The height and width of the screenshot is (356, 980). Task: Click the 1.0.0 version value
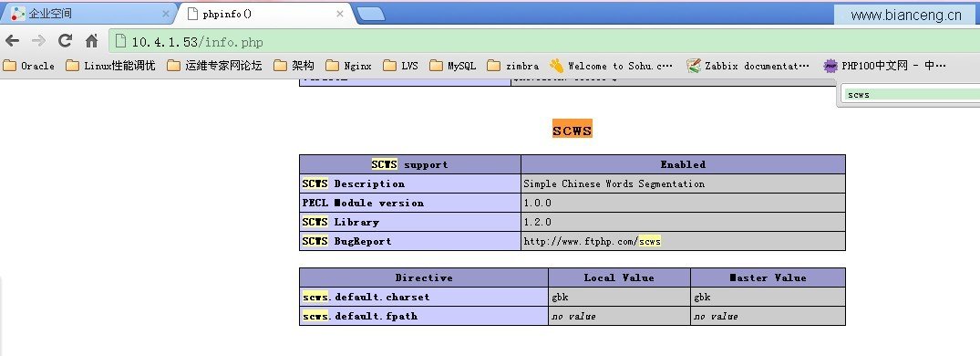pyautogui.click(x=538, y=204)
